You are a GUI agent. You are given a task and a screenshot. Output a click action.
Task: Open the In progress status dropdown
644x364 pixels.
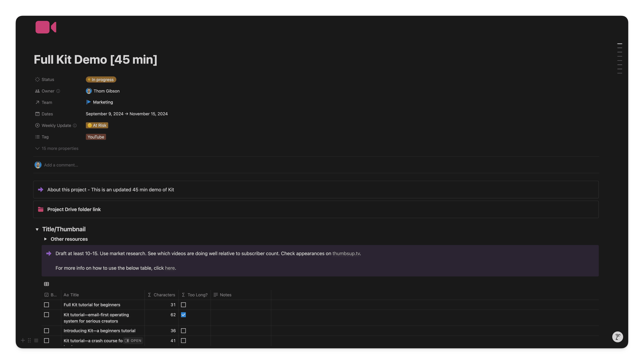click(101, 80)
